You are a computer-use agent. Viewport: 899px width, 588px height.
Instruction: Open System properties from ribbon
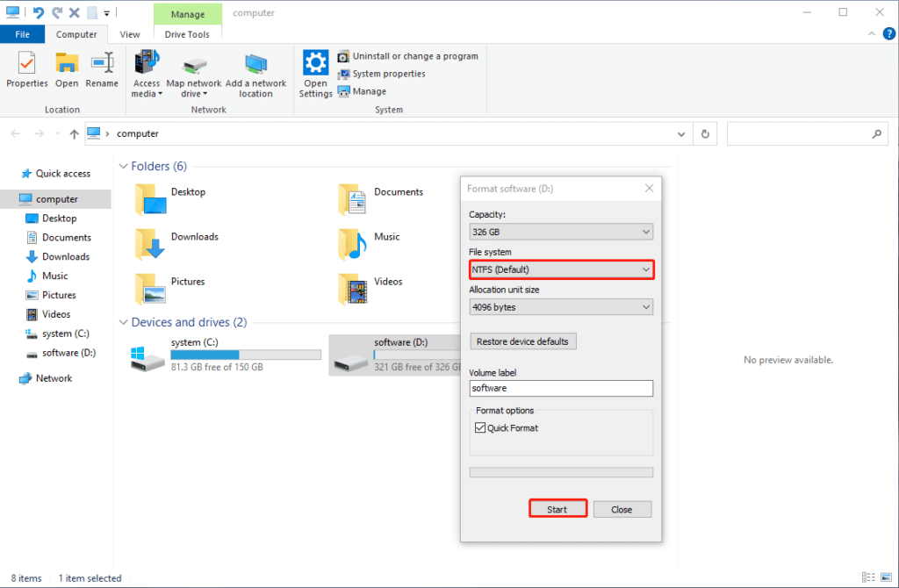point(381,74)
